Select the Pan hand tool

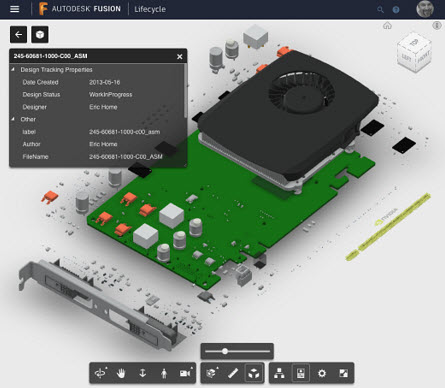coord(121,373)
